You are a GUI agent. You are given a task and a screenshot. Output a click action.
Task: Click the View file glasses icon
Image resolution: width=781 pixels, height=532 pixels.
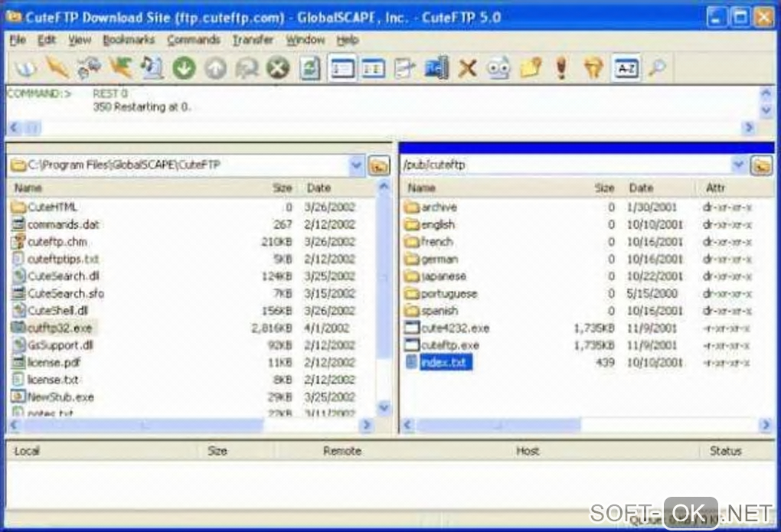(x=498, y=68)
